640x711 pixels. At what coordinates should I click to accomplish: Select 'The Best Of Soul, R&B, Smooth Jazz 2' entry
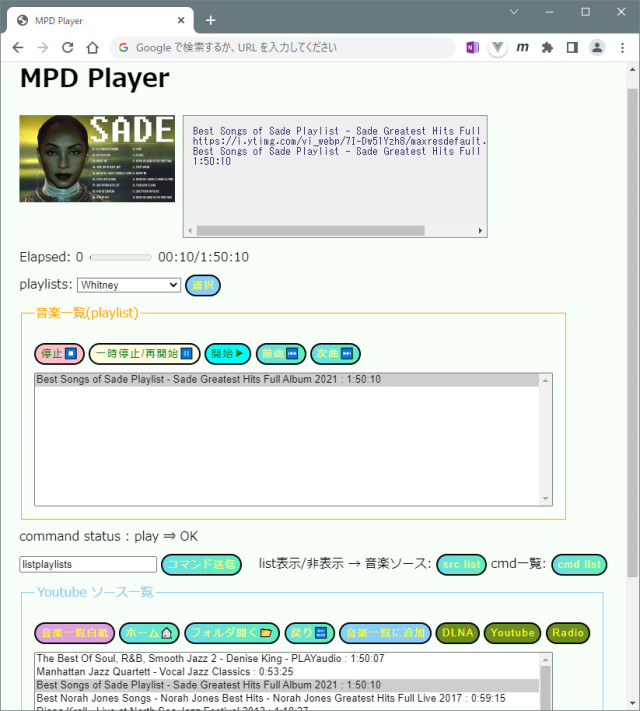pyautogui.click(x=287, y=658)
